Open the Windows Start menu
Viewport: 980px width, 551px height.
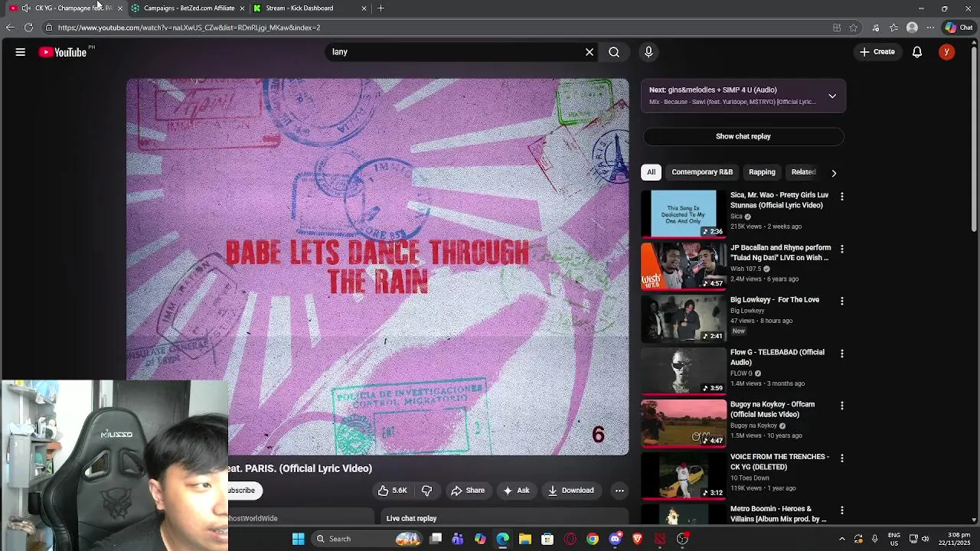pyautogui.click(x=299, y=539)
